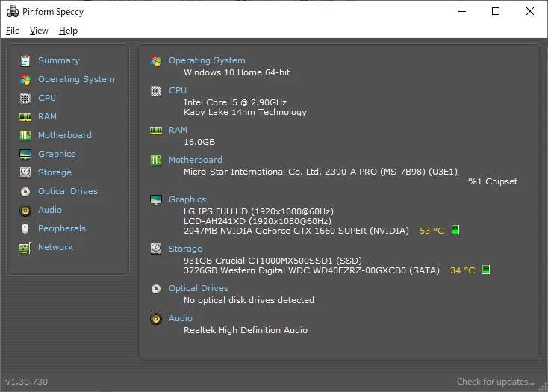Image resolution: width=548 pixels, height=392 pixels.
Task: Open the View menu
Action: tap(39, 31)
